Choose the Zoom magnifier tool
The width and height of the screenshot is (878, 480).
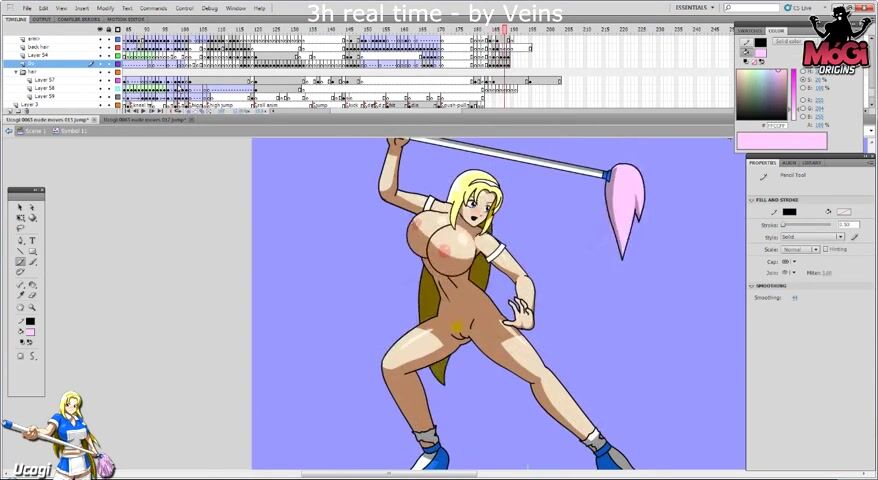[32, 307]
